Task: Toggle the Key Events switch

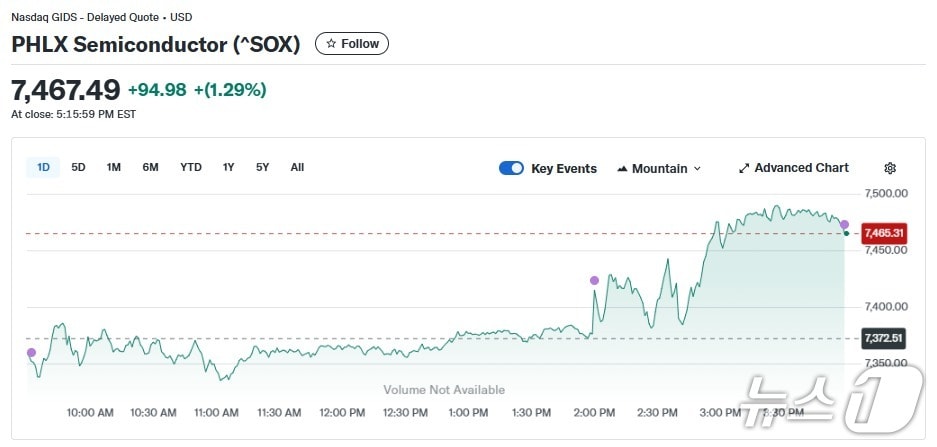Action: tap(511, 169)
